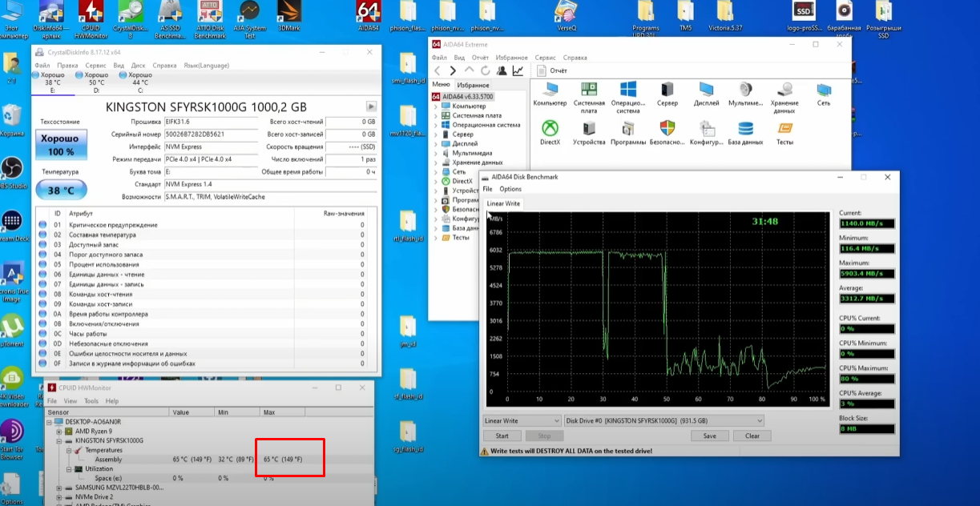The height and width of the screenshot is (506, 980).
Task: Click the AIDA64 forward navigation arrow
Action: (453, 70)
